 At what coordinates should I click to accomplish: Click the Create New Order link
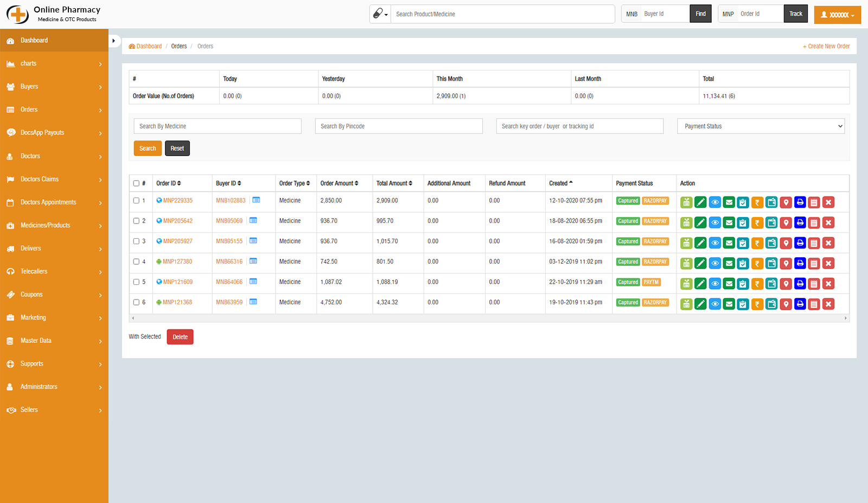826,46
